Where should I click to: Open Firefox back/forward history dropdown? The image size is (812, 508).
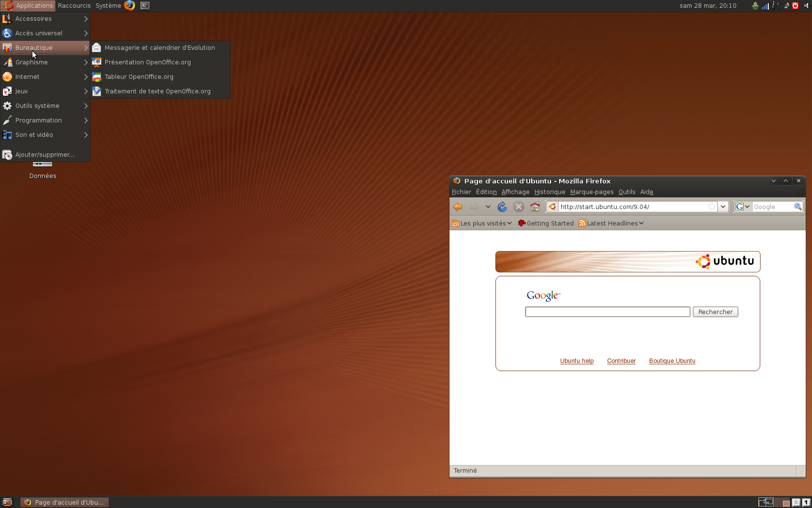tap(488, 207)
